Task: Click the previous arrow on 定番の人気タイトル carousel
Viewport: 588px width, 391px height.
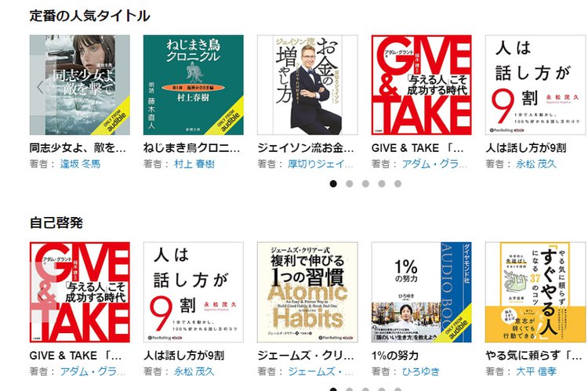Action: [40, 87]
